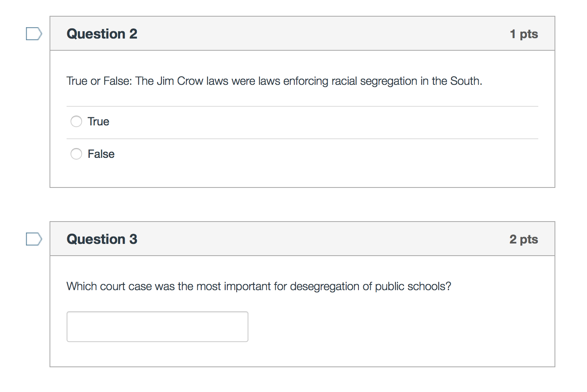Click the "Question 2" heading
587x392 pixels.
[102, 34]
